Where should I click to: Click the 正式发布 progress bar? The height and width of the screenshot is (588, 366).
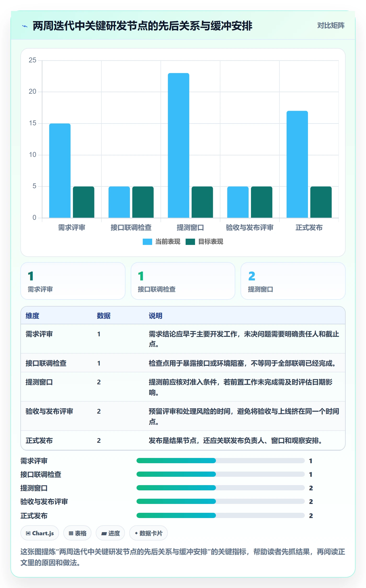point(220,515)
